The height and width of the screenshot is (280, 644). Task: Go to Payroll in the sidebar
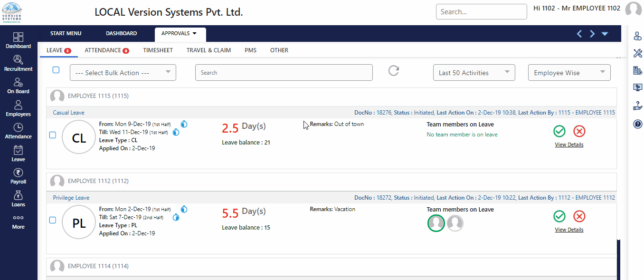[x=18, y=176]
